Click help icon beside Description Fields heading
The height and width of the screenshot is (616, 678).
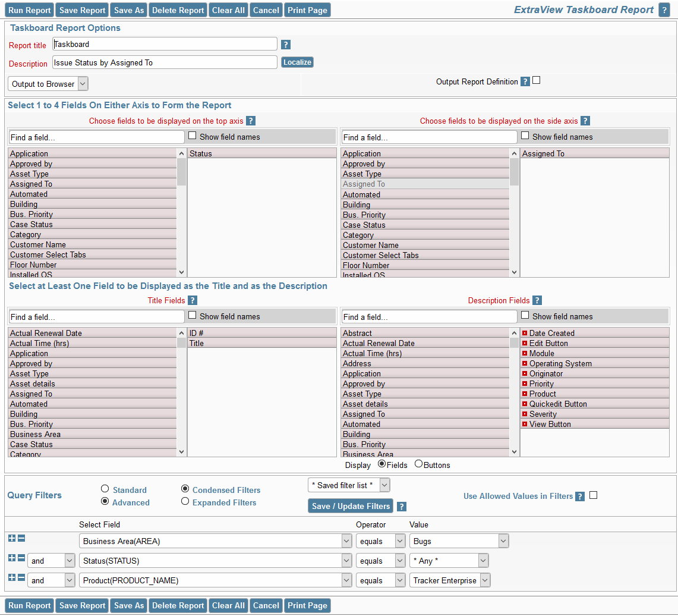click(537, 300)
